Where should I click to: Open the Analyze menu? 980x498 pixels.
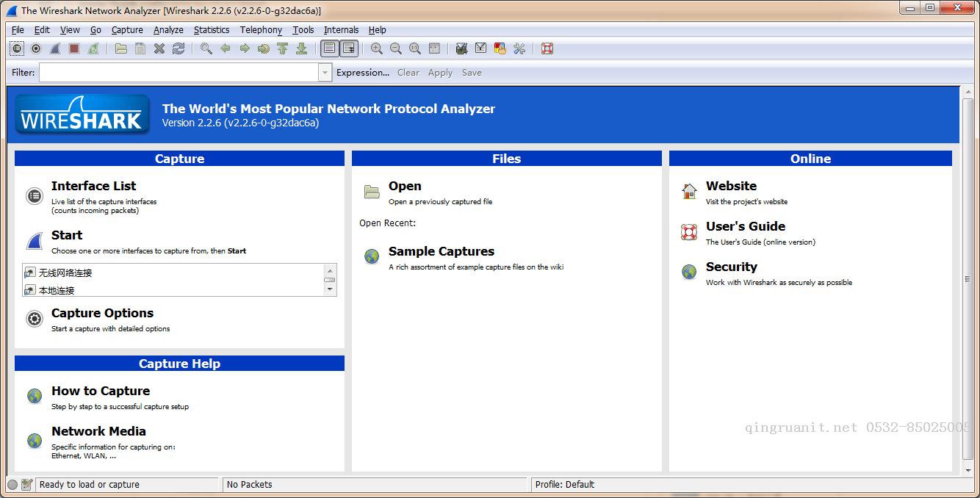tap(169, 30)
